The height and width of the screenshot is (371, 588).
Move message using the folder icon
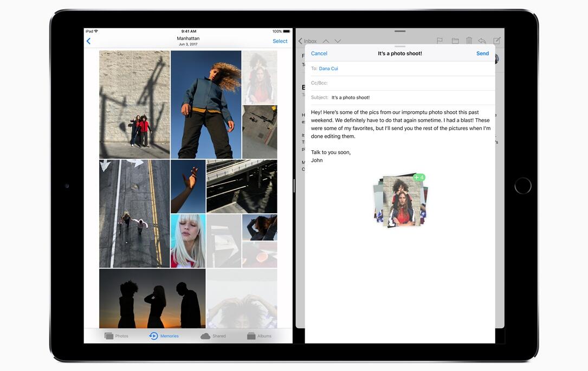pyautogui.click(x=455, y=41)
